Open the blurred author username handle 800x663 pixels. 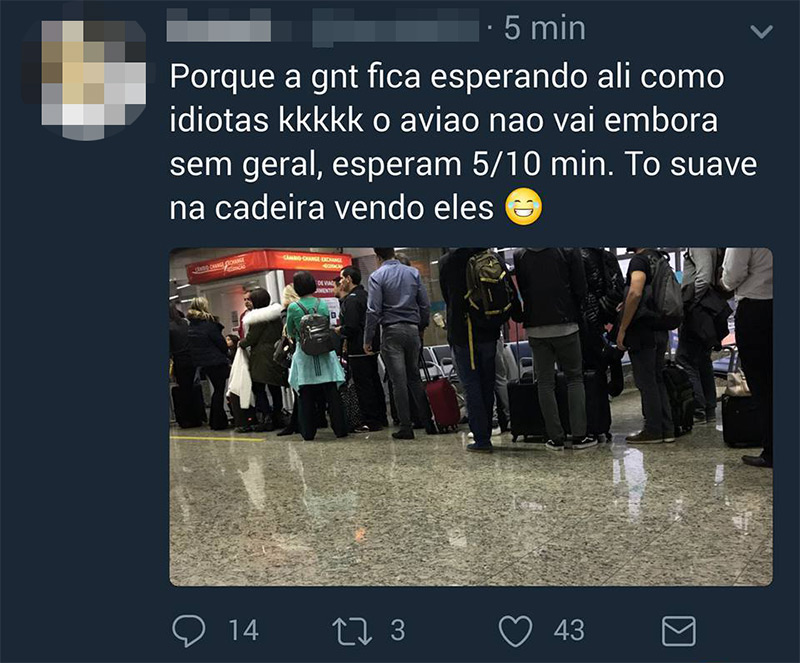coord(395,27)
